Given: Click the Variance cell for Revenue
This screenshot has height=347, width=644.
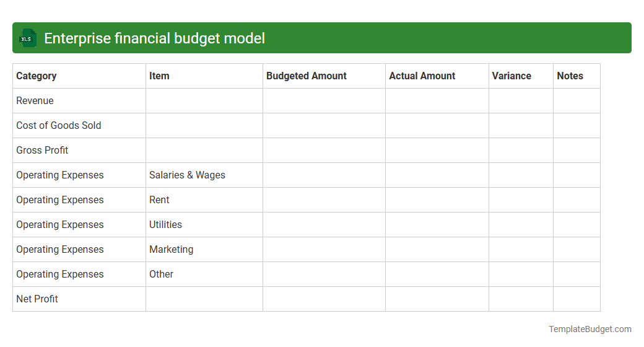Looking at the screenshot, I should point(521,101).
